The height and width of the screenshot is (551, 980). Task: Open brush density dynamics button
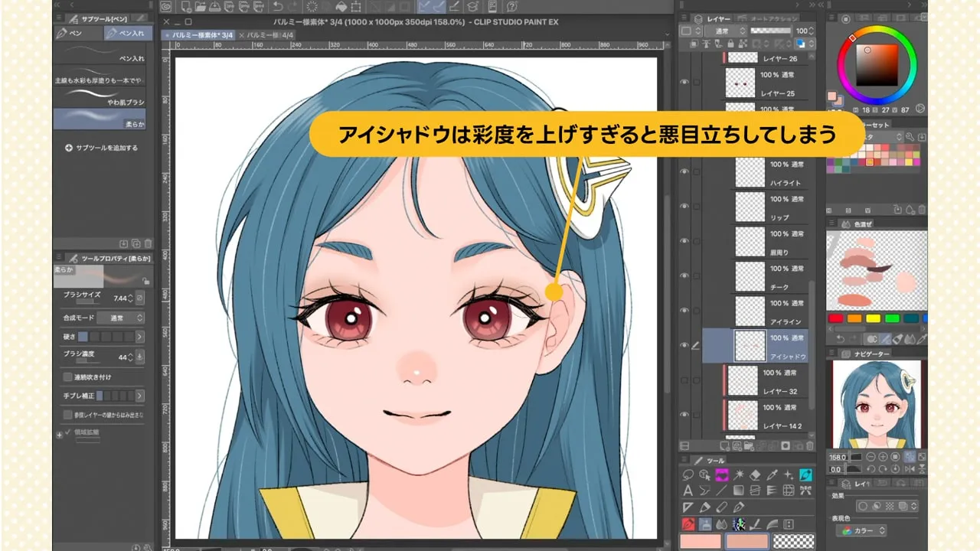pyautogui.click(x=140, y=357)
